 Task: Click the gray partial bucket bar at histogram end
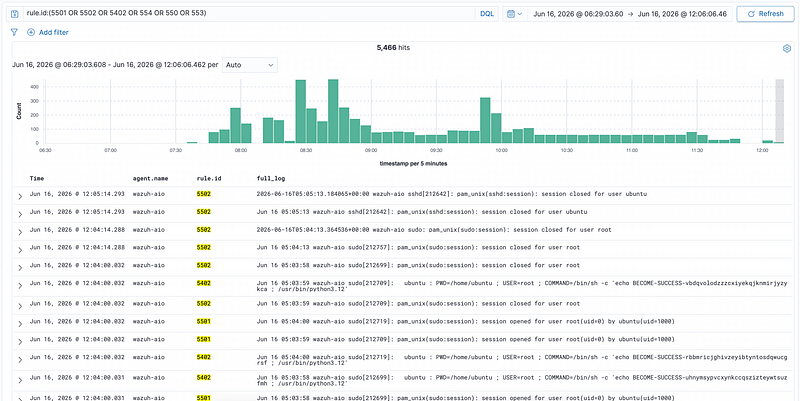click(779, 111)
